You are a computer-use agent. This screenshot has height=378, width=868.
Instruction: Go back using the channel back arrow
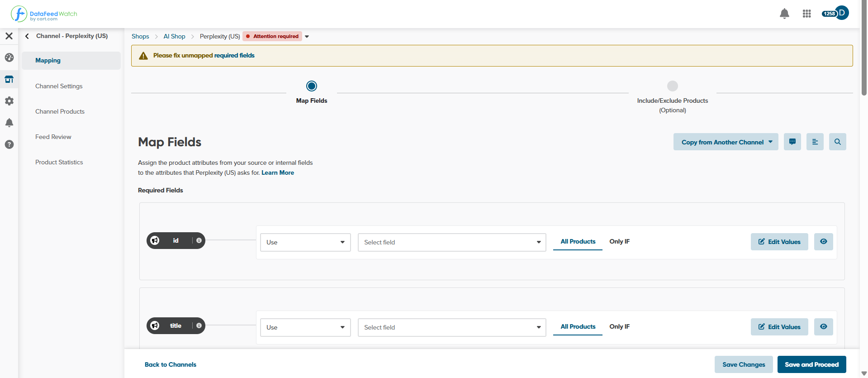[27, 36]
